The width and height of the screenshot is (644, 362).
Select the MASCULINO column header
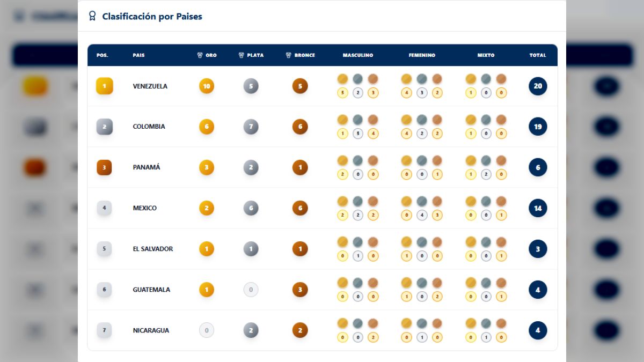tap(358, 55)
